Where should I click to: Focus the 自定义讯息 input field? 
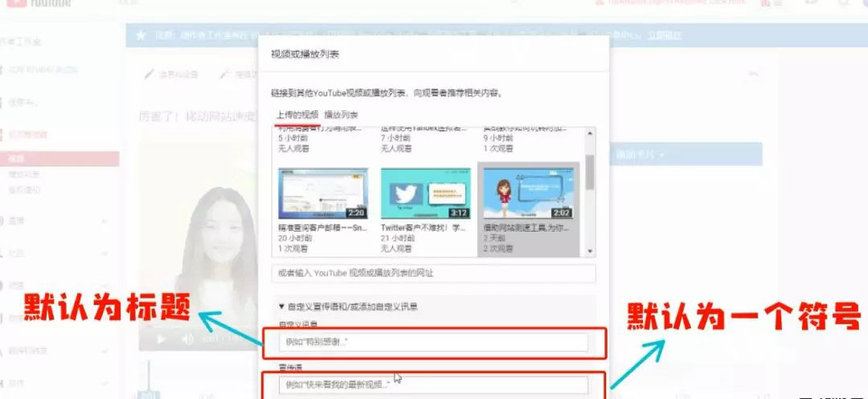433,343
